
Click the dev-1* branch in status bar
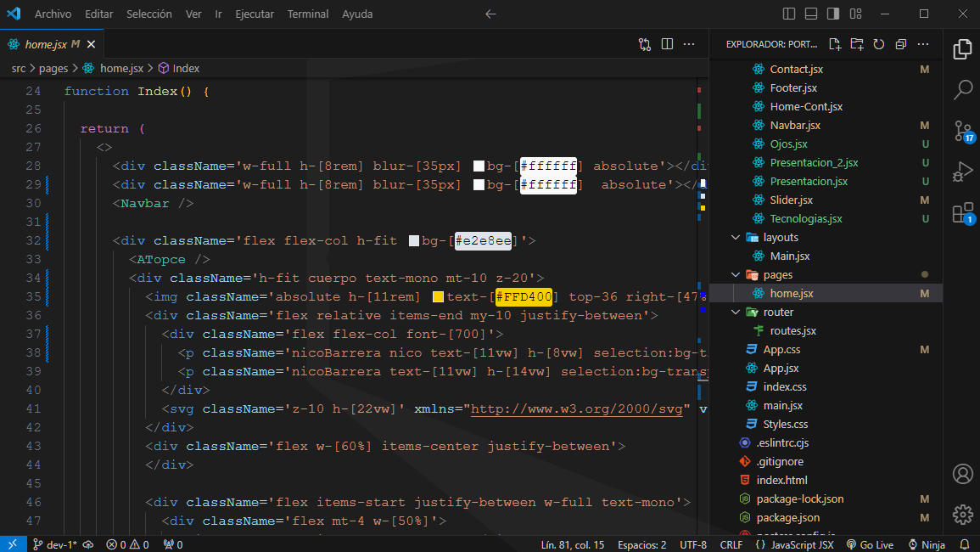55,544
